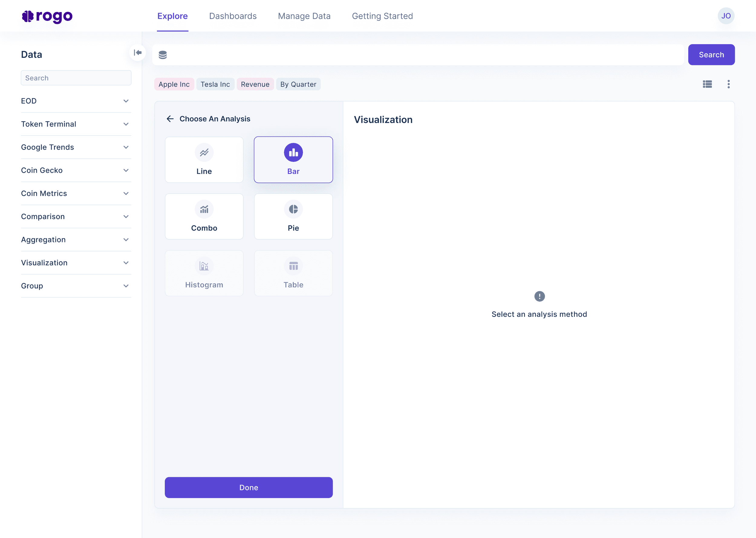Image resolution: width=756 pixels, height=538 pixels.
Task: Click the Histogram analysis icon
Action: pyautogui.click(x=204, y=266)
